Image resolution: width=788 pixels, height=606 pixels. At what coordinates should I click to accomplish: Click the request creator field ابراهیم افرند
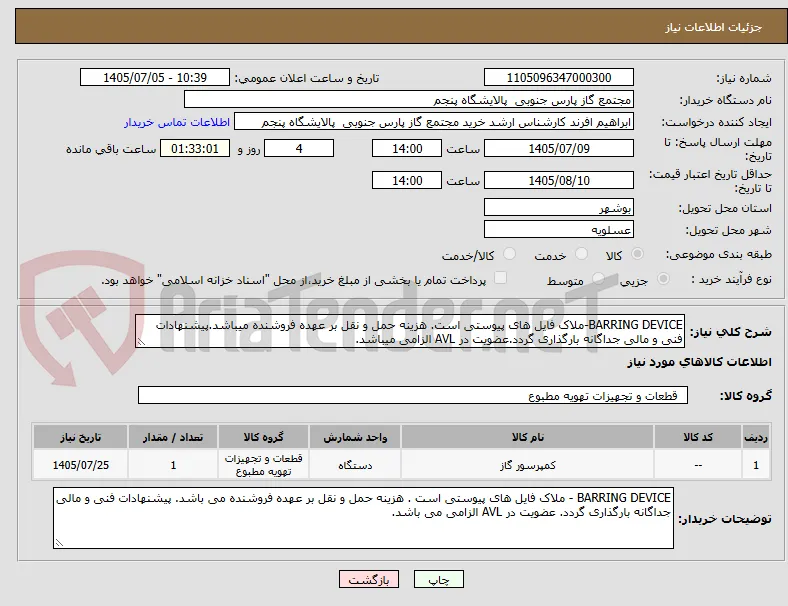click(x=434, y=122)
